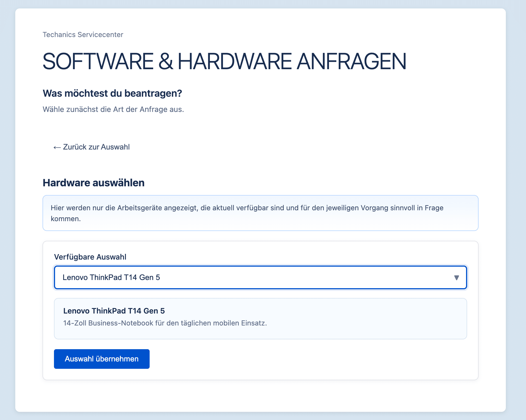The image size is (526, 420).
Task: Click the word HARDWARE in the main title
Action: click(234, 62)
